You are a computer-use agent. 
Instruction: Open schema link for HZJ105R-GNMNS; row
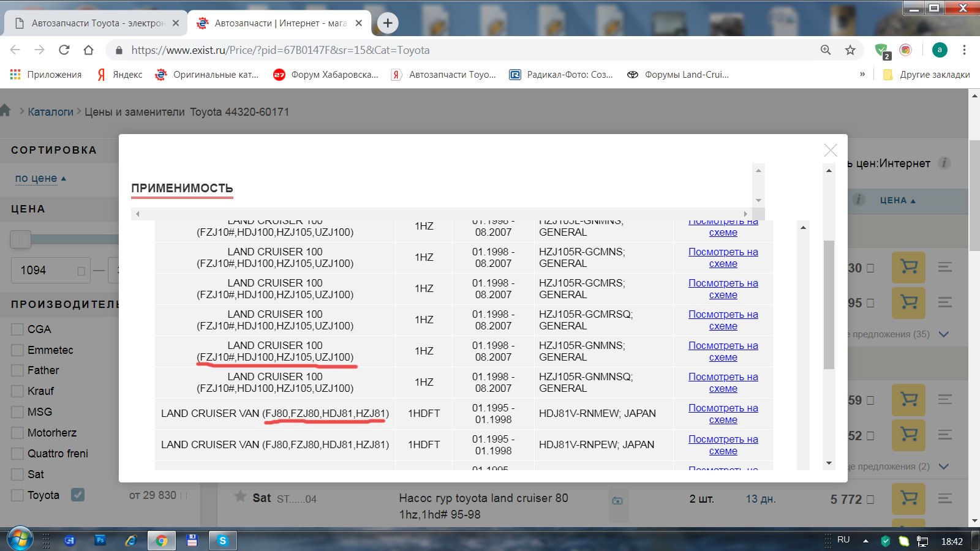(x=723, y=351)
